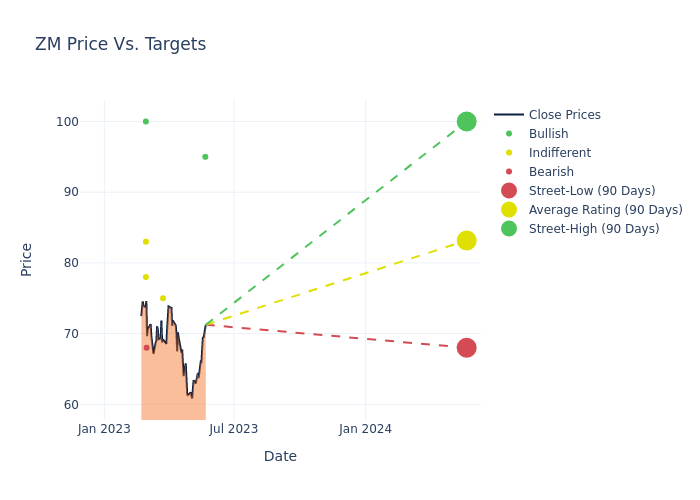This screenshot has width=700, height=500.
Task: Toggle Indifferent series in legend
Action: point(559,153)
